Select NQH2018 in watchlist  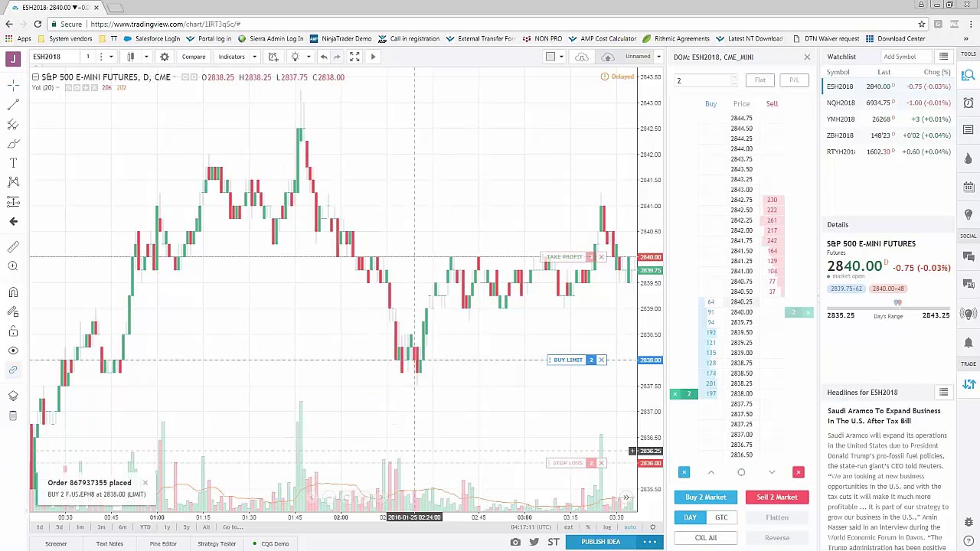click(888, 103)
